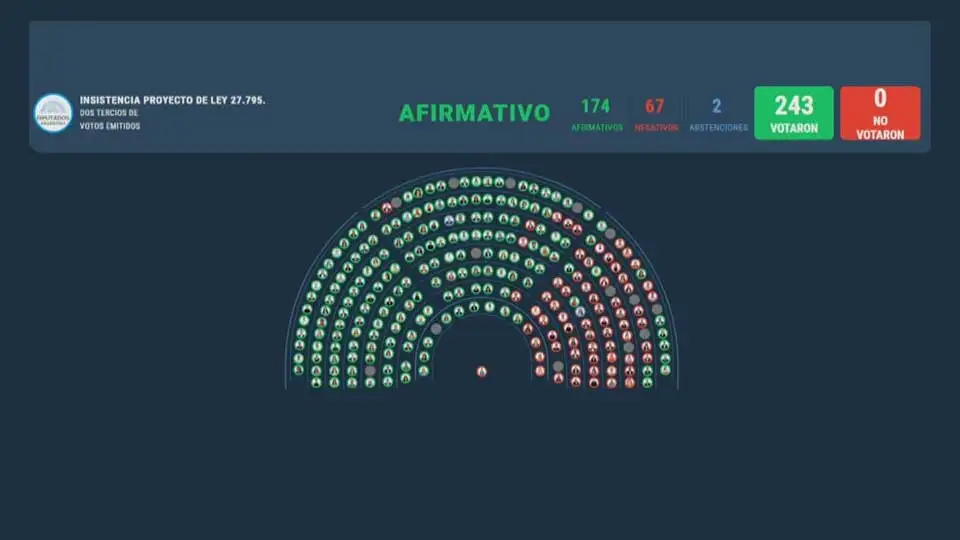Screen dimensions: 960x540
Task: Click the Dos Tercios de Votos Emitidos subtitle
Action: pyautogui.click(x=110, y=119)
